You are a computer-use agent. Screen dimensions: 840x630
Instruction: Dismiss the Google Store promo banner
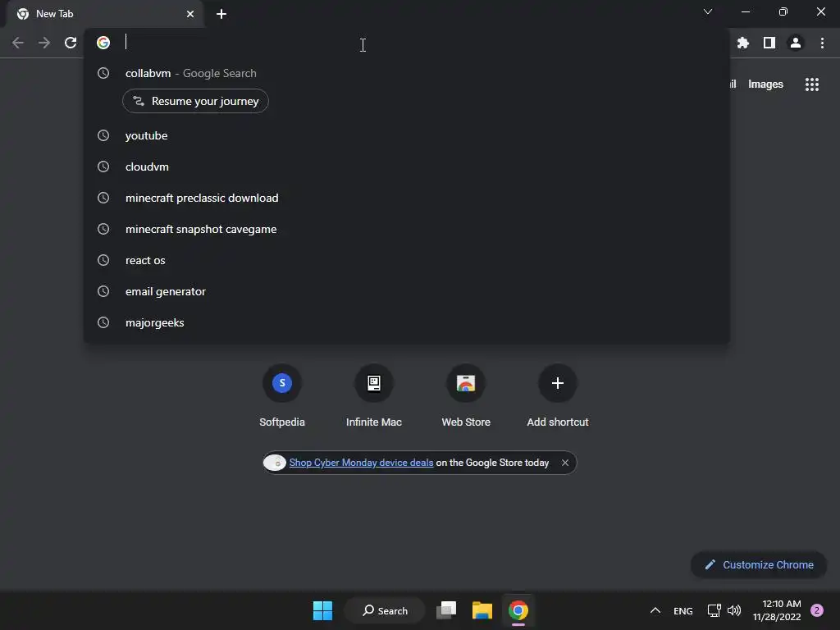pos(565,463)
